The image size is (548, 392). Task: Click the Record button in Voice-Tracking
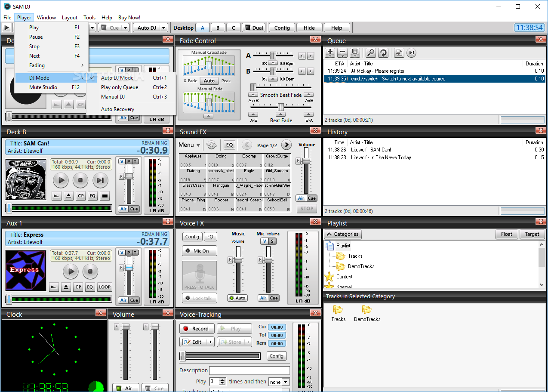(x=197, y=329)
